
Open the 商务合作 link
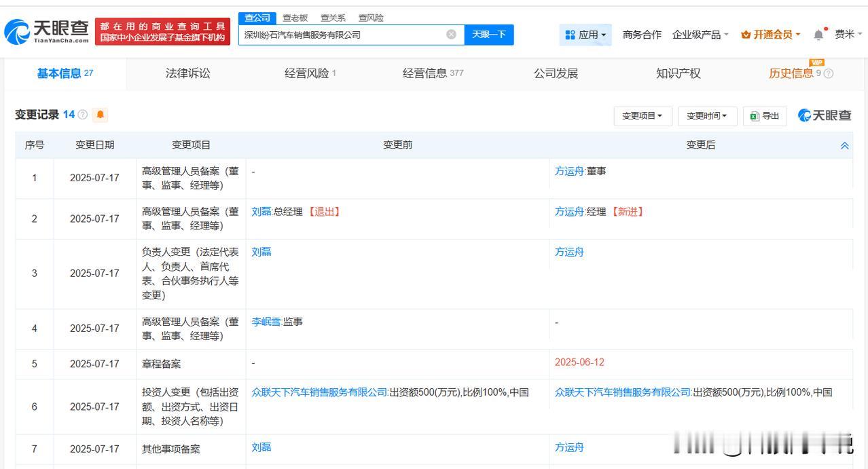coord(642,35)
